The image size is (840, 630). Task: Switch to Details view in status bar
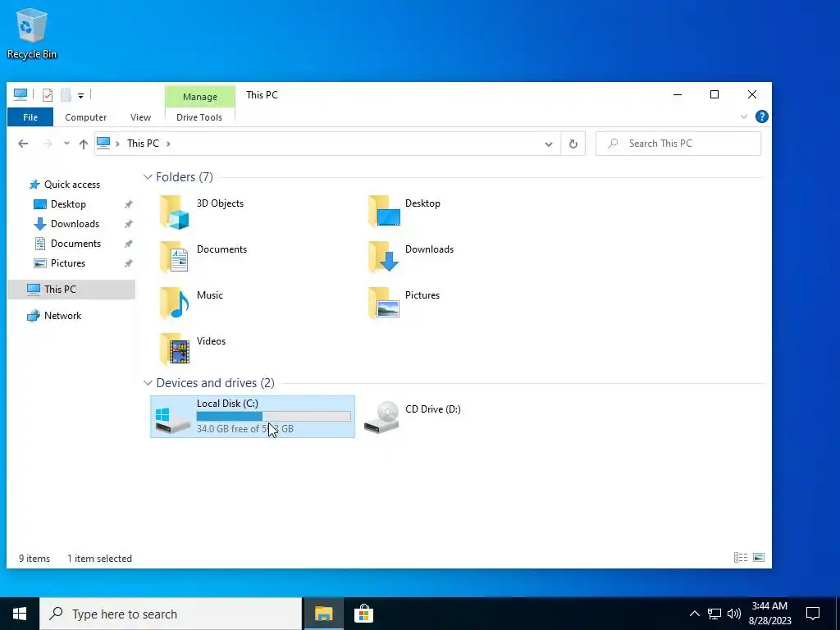741,558
